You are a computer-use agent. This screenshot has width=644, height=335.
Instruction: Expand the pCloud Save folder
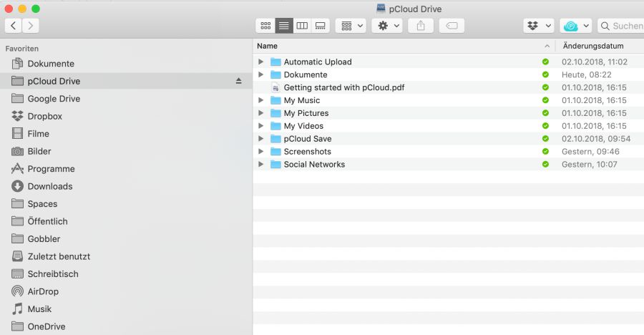(x=260, y=139)
